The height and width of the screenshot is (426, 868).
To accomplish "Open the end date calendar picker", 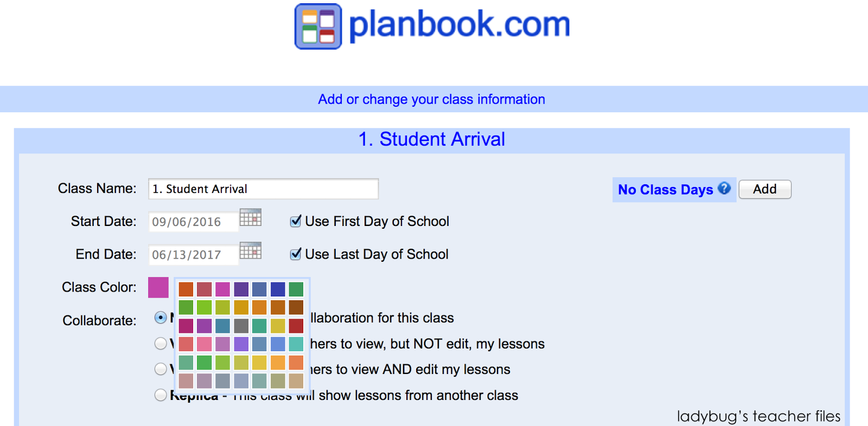I will click(x=251, y=251).
